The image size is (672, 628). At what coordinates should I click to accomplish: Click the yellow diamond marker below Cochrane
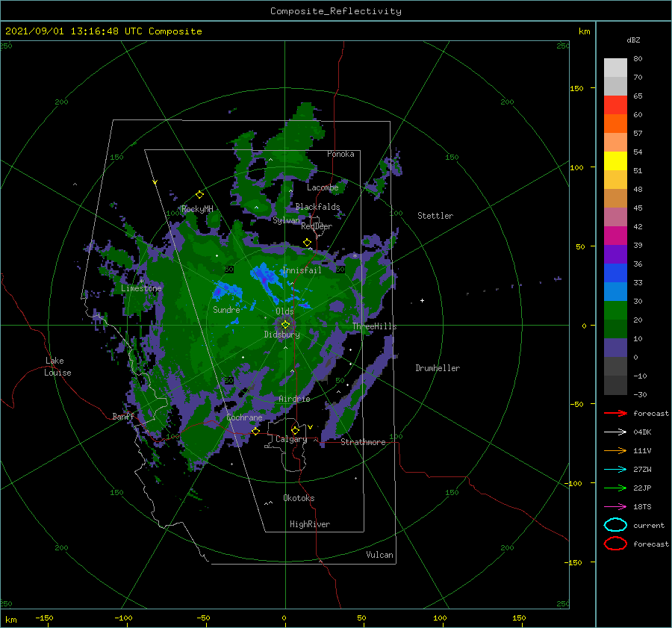(x=255, y=431)
